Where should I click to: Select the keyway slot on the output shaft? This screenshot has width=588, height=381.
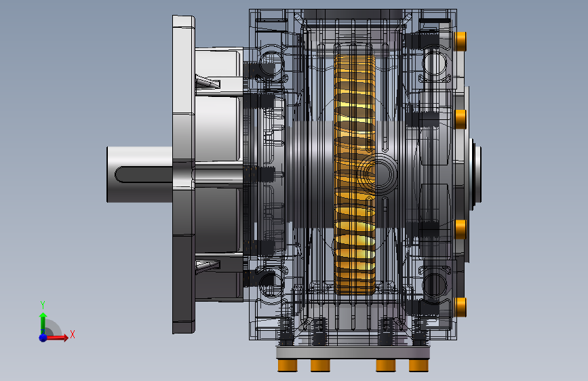click(144, 175)
